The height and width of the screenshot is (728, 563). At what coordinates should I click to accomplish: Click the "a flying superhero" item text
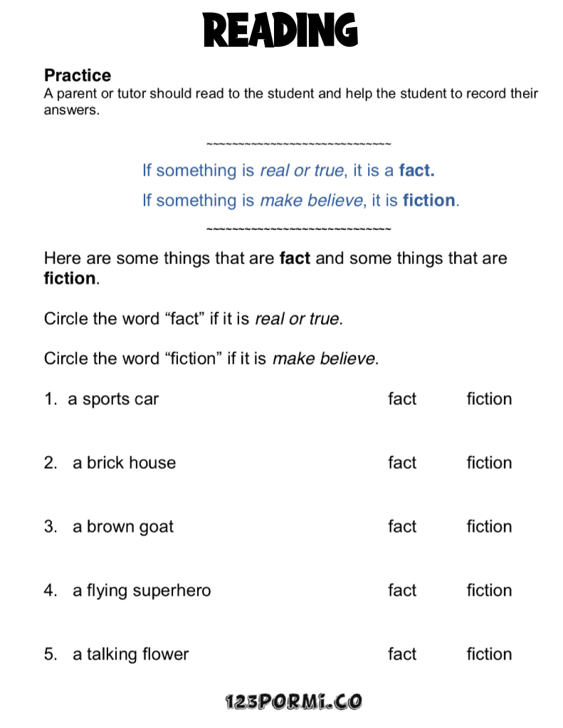pyautogui.click(x=141, y=591)
